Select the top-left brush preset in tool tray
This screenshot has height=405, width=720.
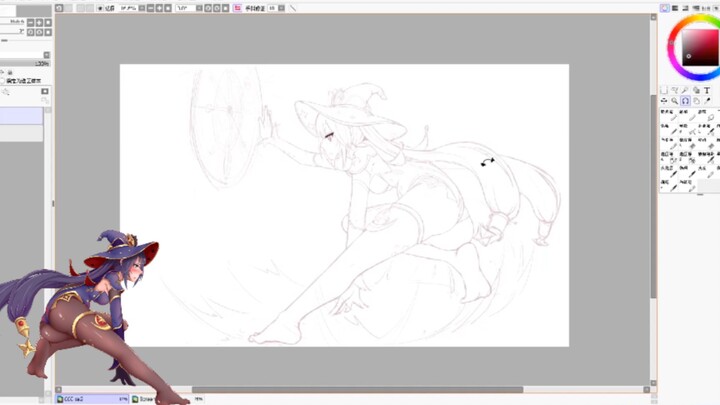[x=669, y=115]
